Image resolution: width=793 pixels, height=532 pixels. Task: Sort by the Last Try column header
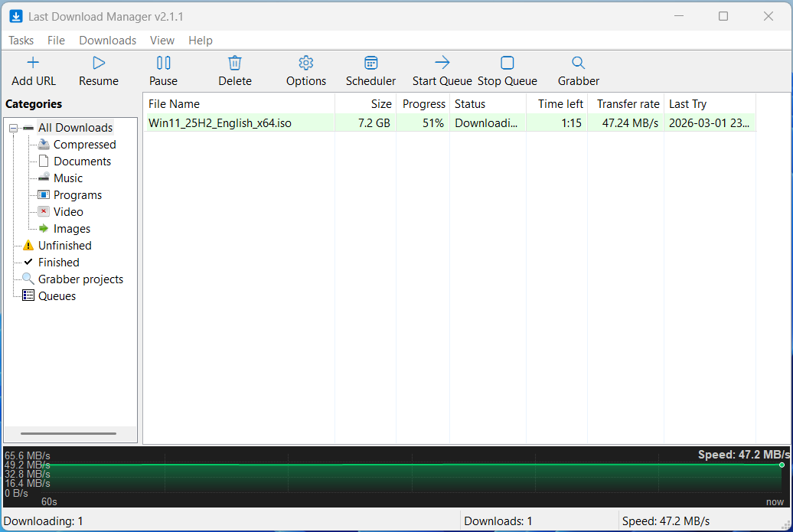(x=710, y=103)
